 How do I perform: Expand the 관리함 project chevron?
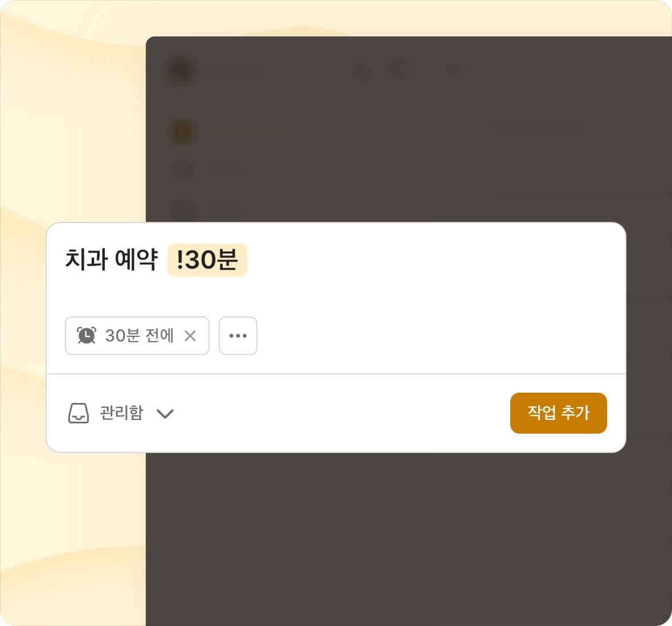click(165, 414)
